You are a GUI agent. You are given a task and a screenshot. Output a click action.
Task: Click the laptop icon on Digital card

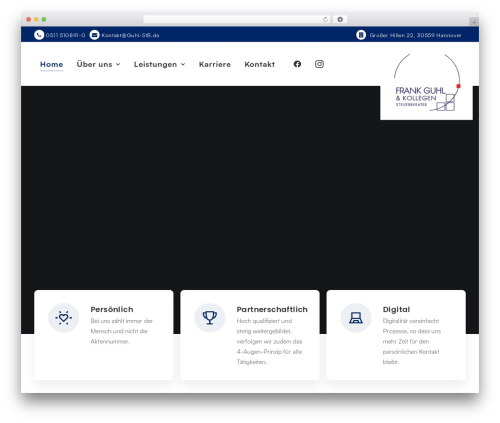click(x=356, y=318)
